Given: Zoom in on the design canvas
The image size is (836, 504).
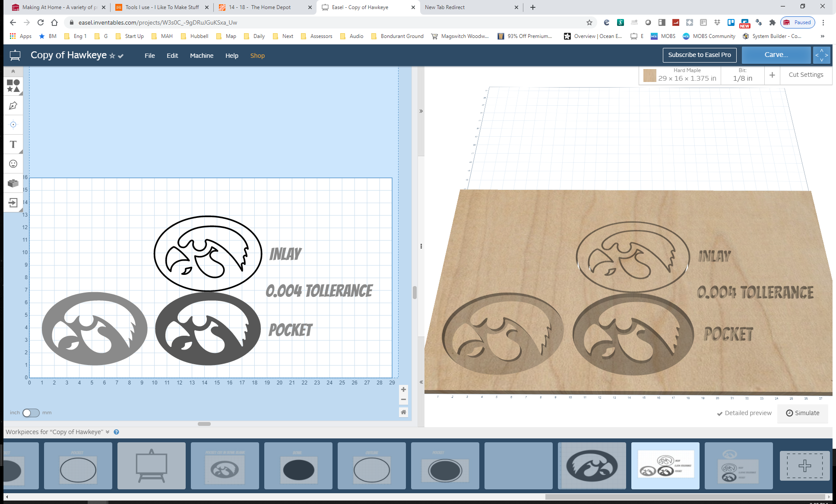Looking at the screenshot, I should [x=403, y=390].
